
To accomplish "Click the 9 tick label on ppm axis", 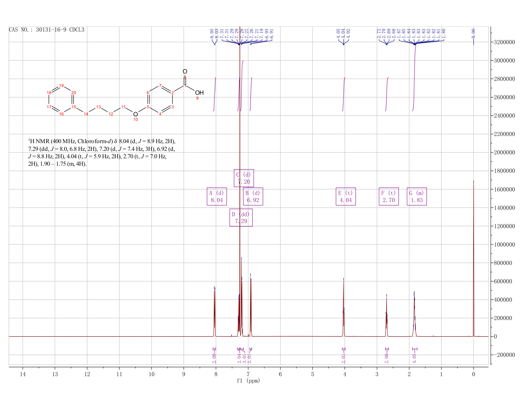I will (184, 374).
